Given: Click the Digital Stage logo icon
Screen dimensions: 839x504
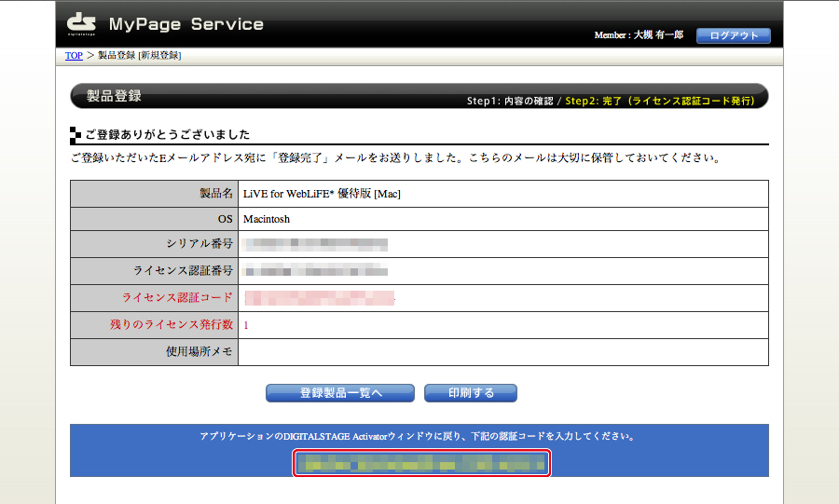Looking at the screenshot, I should [x=81, y=24].
